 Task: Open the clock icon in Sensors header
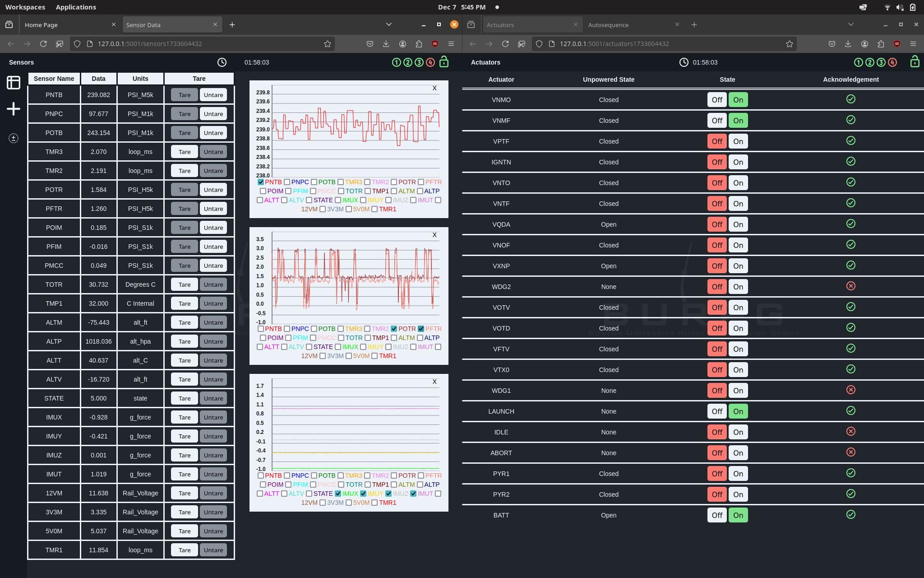pos(222,62)
